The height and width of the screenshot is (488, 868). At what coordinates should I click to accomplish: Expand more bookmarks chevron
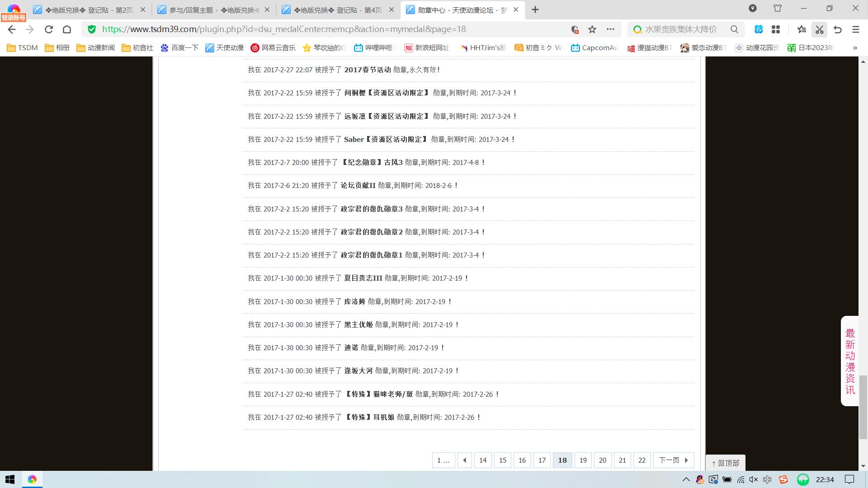(855, 48)
